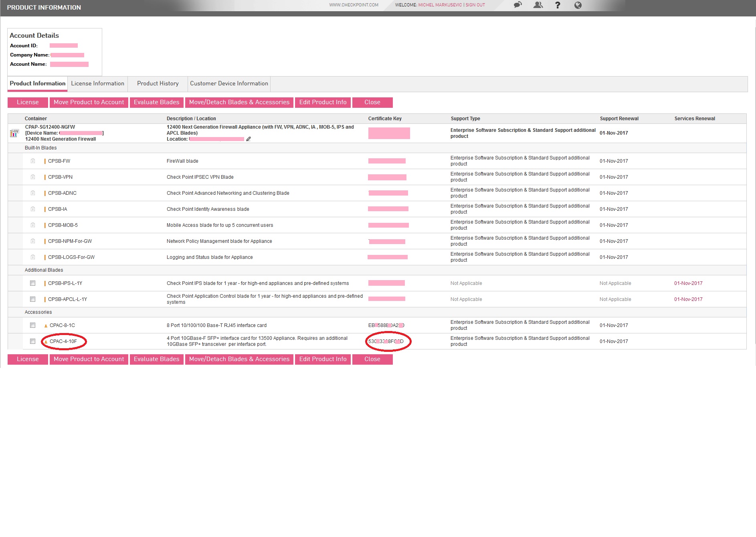Click lock icon in CPSB-LOGS-For-GW row
This screenshot has height=537, width=756.
(33, 257)
